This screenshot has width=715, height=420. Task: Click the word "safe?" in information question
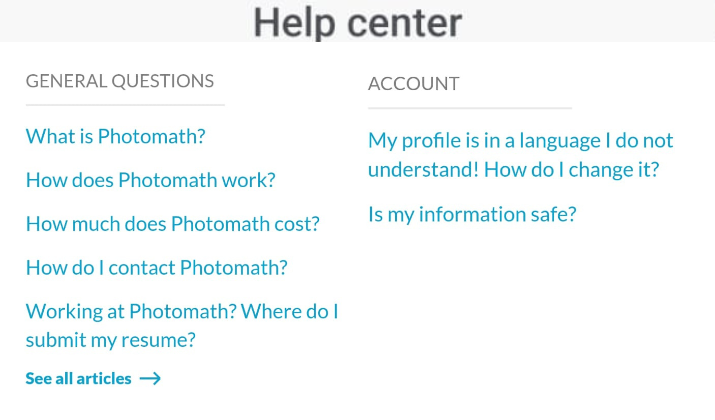click(x=552, y=214)
